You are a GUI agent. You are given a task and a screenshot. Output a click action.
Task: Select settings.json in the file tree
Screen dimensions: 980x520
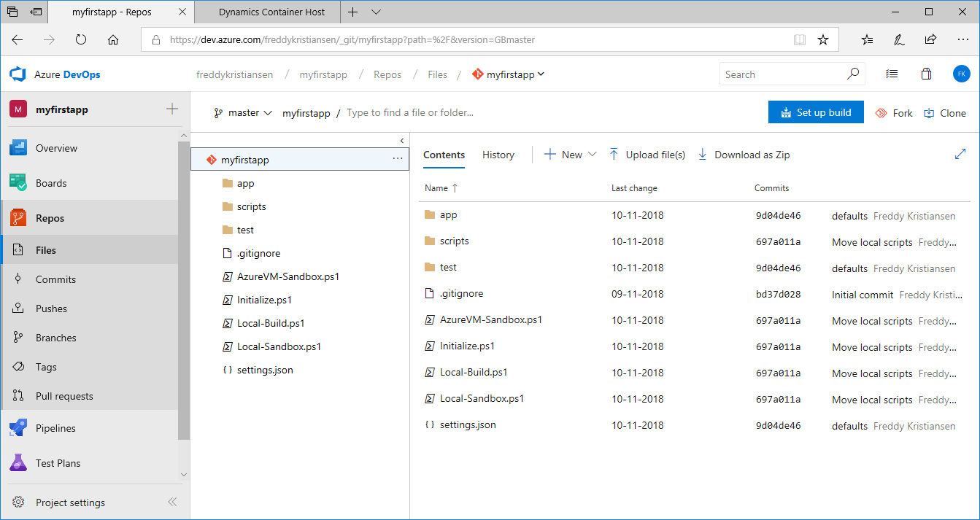click(265, 370)
